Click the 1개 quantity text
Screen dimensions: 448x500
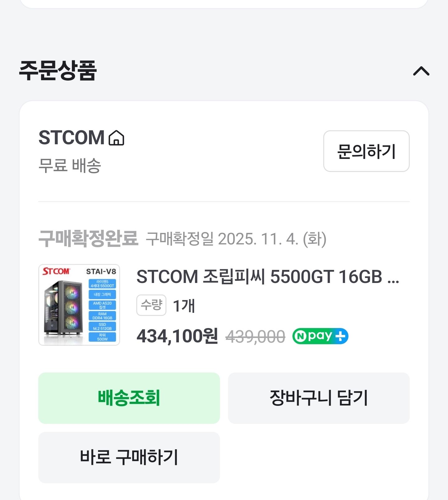click(184, 306)
